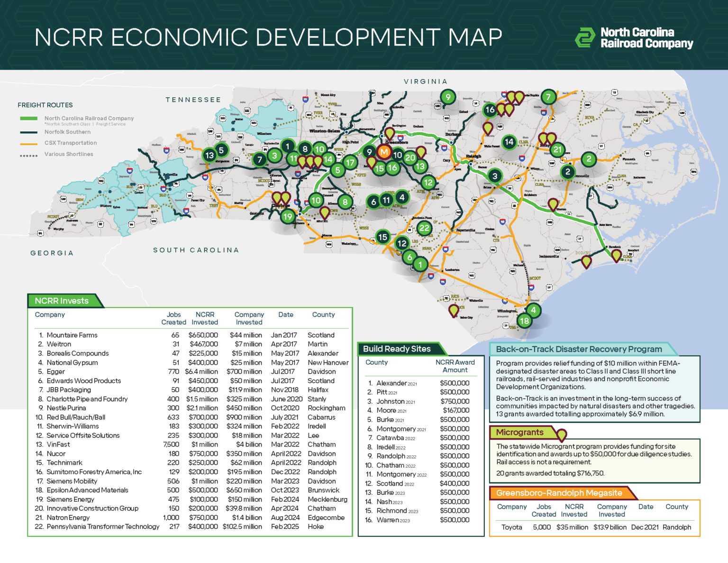Select light green marker 4 above marker 18

[533, 310]
